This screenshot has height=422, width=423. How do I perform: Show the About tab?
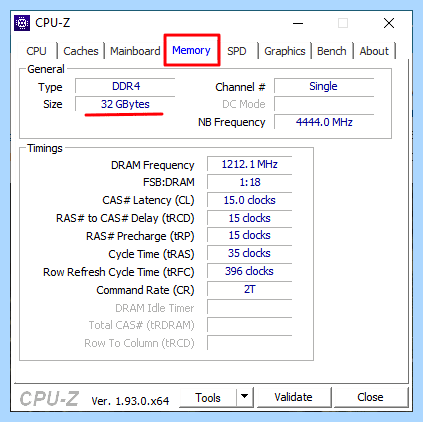coord(374,51)
